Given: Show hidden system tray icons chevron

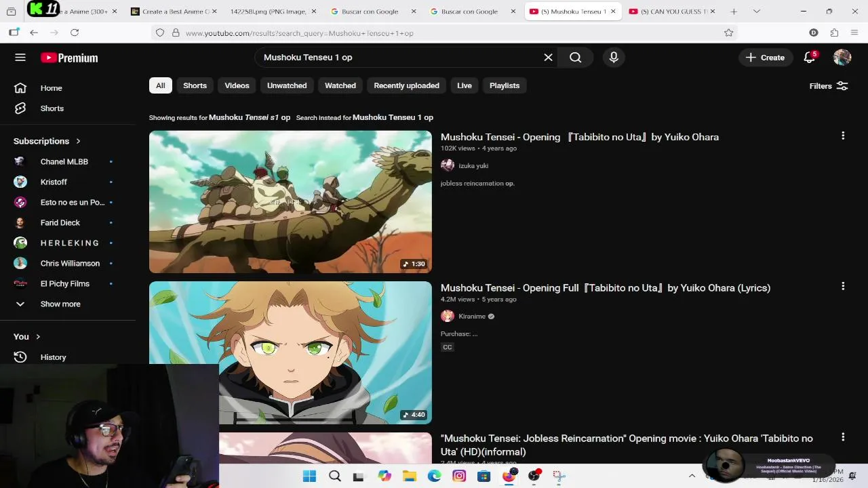Looking at the screenshot, I should point(692,476).
